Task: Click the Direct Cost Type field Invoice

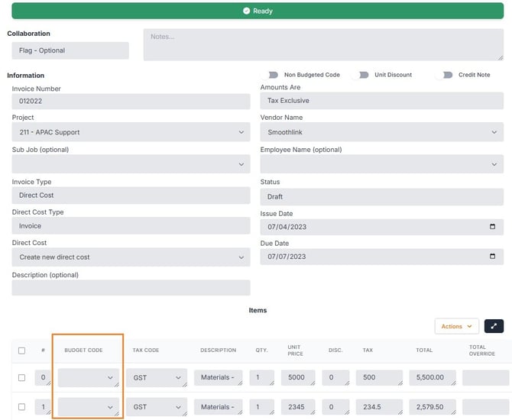Action: [x=131, y=226]
